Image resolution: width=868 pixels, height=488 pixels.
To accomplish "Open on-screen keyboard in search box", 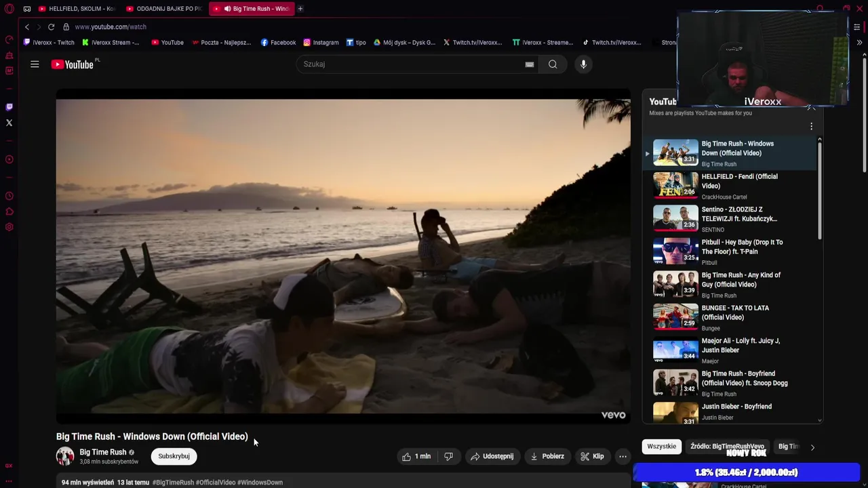I will [530, 64].
